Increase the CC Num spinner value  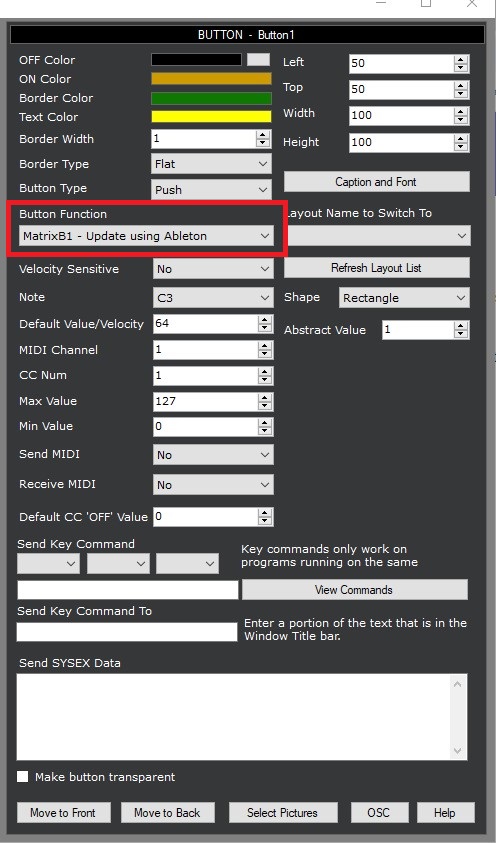point(264,372)
